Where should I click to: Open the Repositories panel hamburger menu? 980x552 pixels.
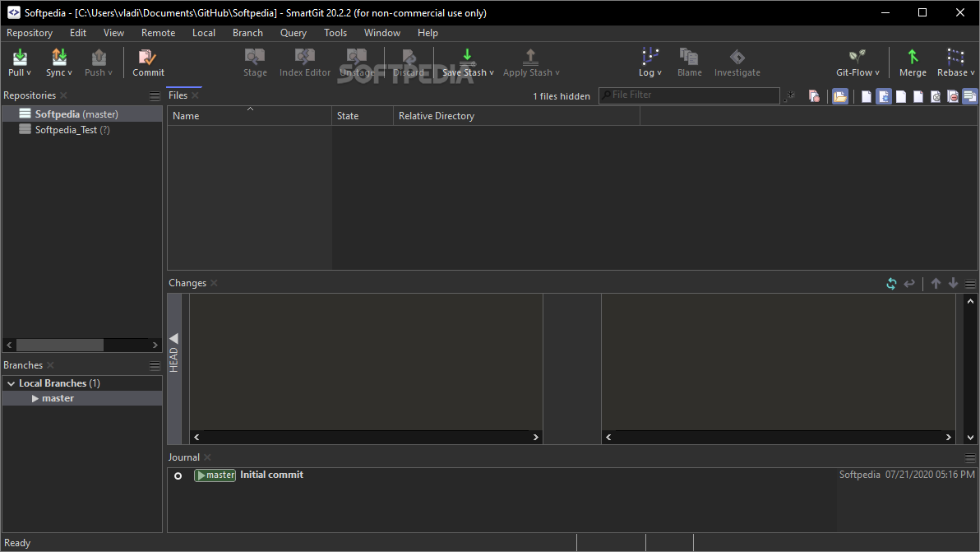[155, 95]
